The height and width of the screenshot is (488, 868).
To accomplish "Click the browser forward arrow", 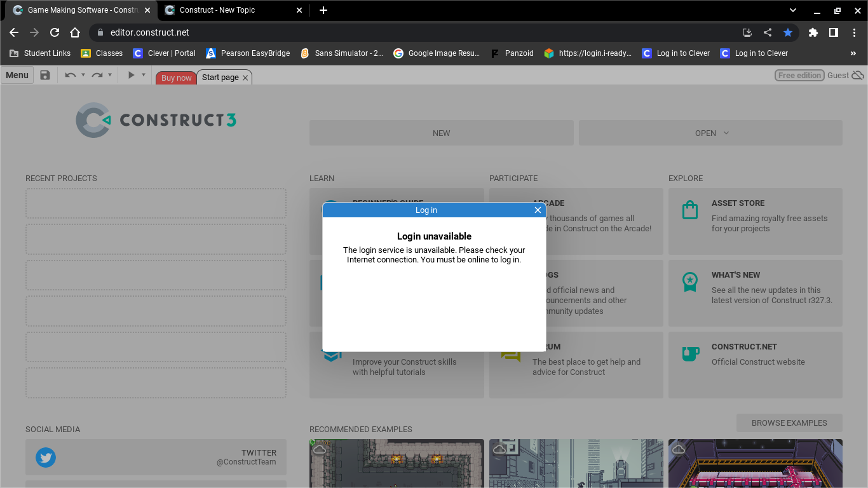I will pyautogui.click(x=34, y=32).
